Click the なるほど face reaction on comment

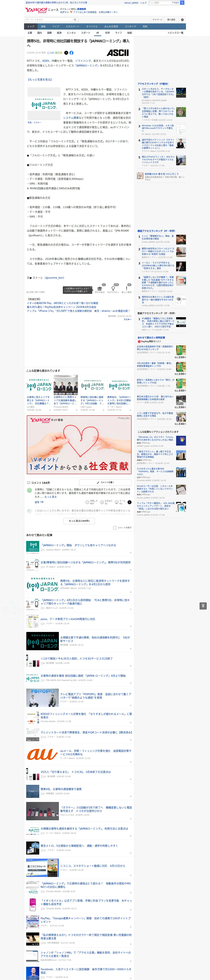(x=106, y=502)
